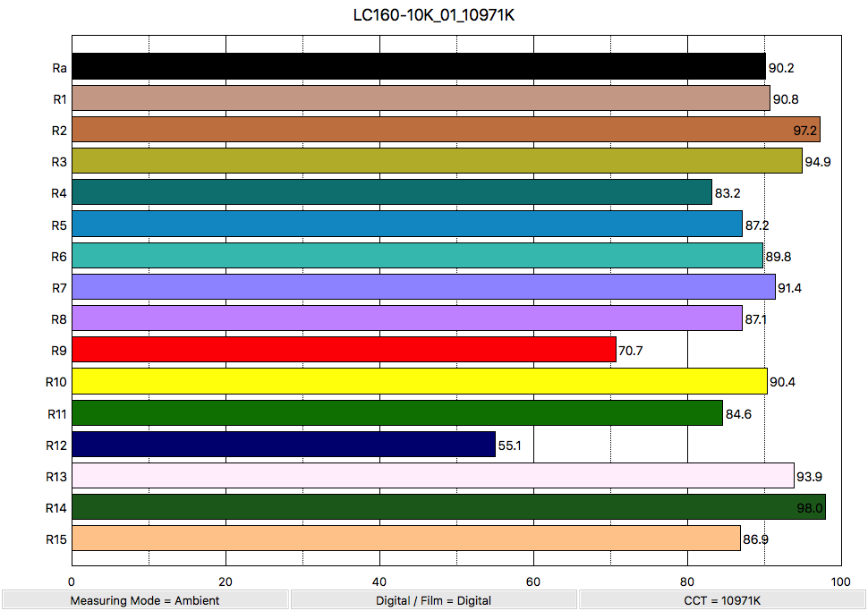Click the Digital / Film = Digital button
The height and width of the screenshot is (611, 868).
[x=433, y=600]
